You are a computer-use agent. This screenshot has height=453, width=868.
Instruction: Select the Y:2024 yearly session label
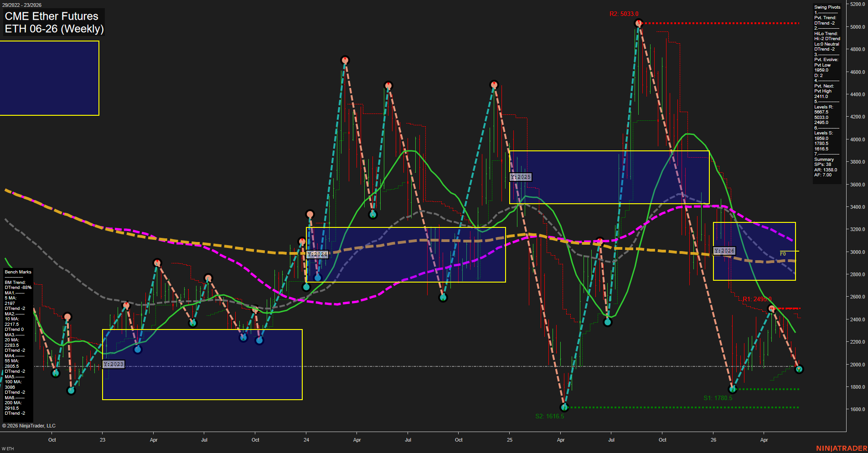tap(317, 254)
